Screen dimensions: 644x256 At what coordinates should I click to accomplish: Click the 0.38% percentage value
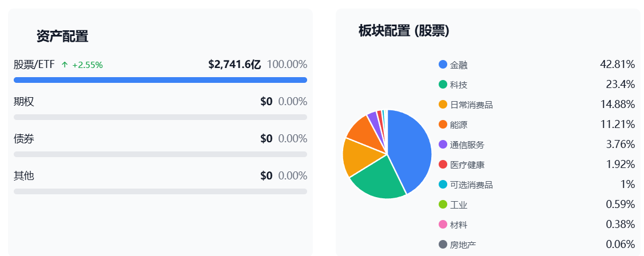621,225
